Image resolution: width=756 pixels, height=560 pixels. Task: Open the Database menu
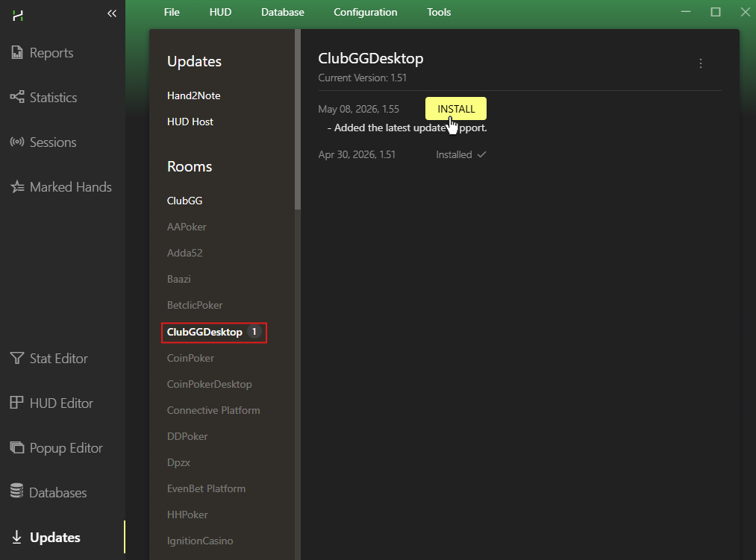pyautogui.click(x=283, y=12)
